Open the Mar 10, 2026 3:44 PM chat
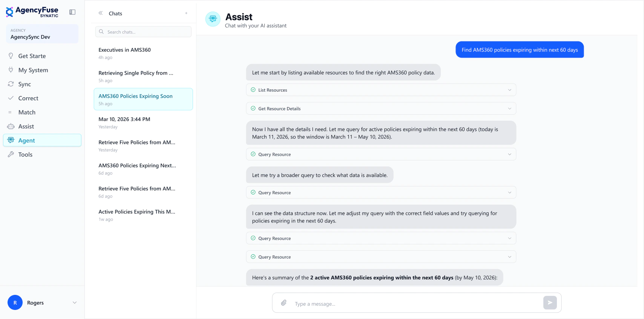 click(x=143, y=123)
